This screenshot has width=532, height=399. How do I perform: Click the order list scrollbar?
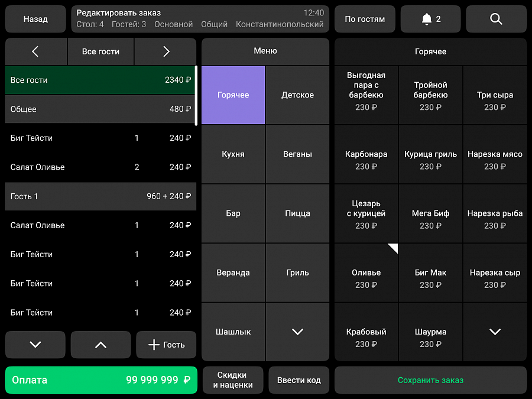point(196,96)
